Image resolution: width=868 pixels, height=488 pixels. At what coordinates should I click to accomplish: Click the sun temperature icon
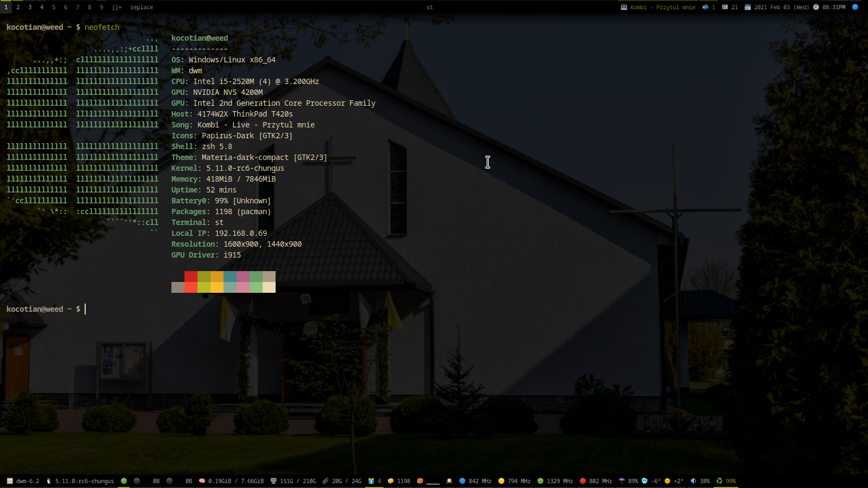(667, 481)
